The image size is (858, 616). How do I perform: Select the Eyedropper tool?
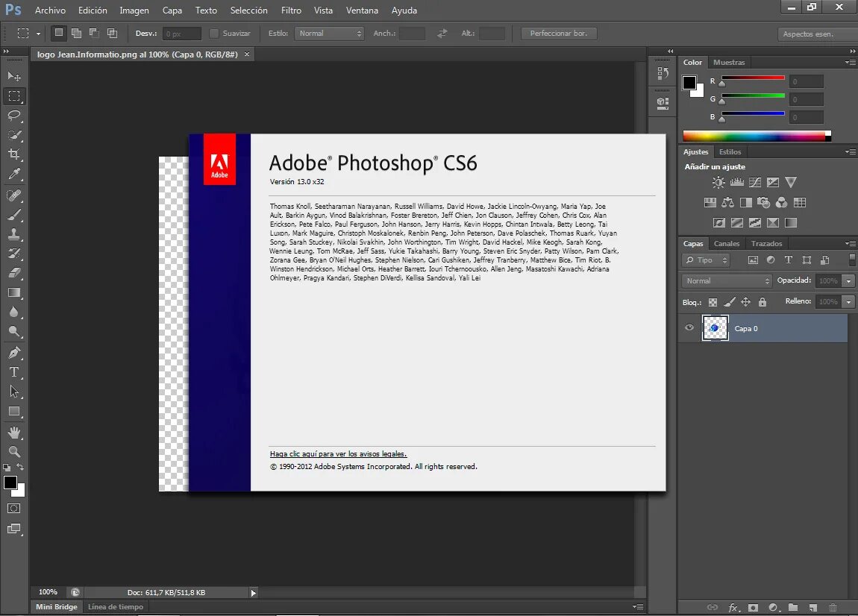tap(14, 174)
